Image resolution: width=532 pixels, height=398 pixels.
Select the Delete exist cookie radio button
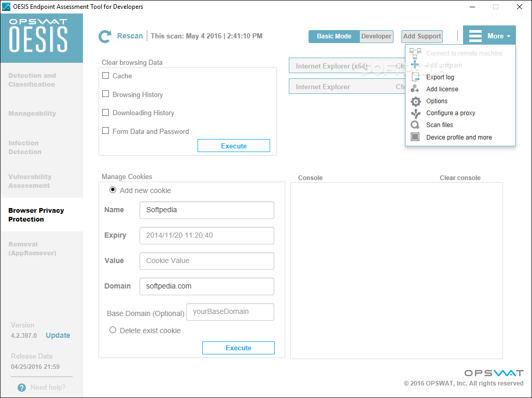[x=113, y=330]
